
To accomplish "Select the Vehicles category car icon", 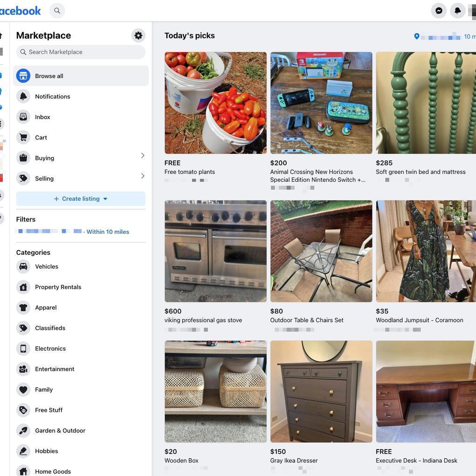I will tap(23, 266).
